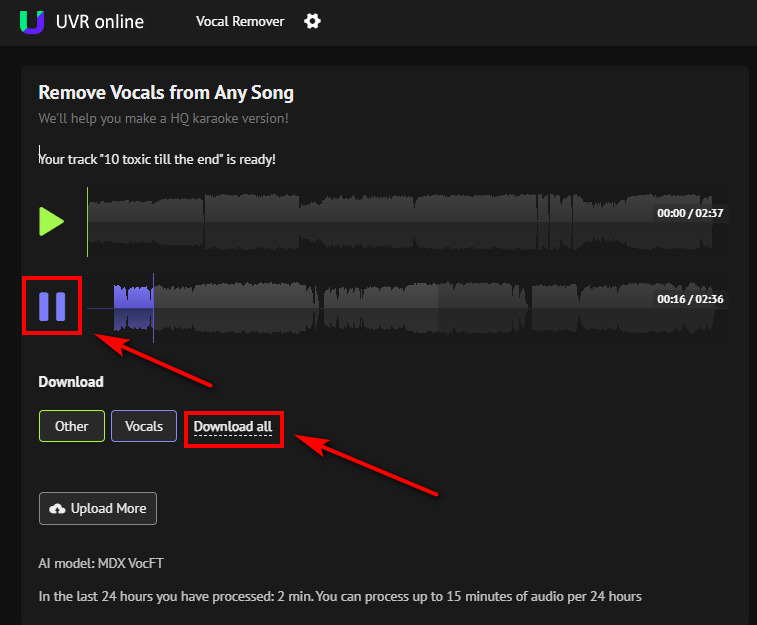Click the Download all link
Viewport: 757px width, 625px height.
coord(233,427)
